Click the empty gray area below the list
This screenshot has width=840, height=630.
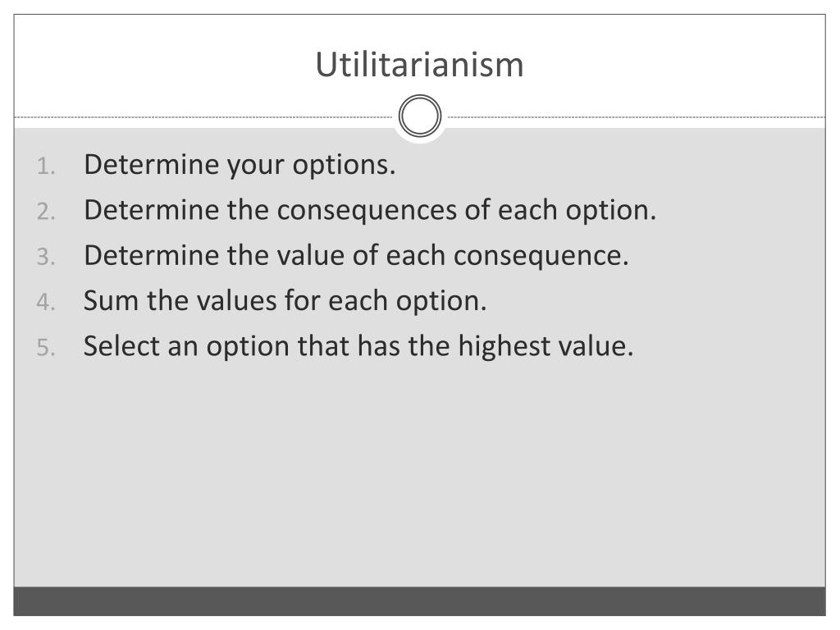(x=419, y=474)
